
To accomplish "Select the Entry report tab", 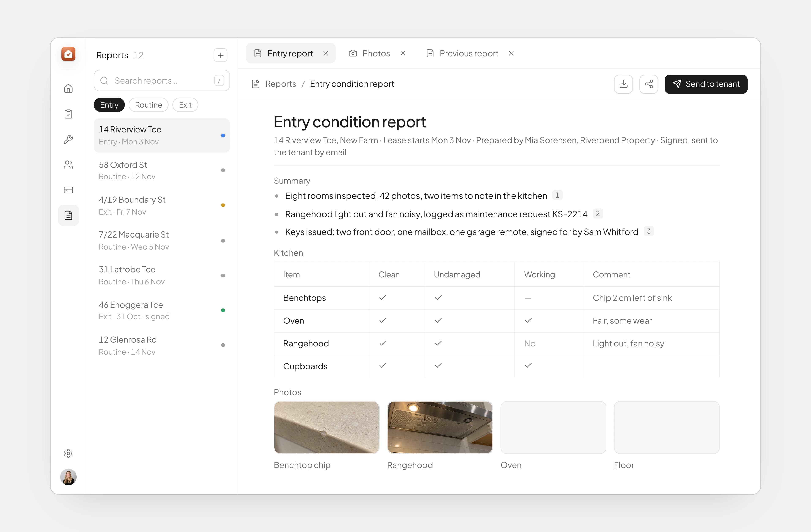I will [290, 53].
